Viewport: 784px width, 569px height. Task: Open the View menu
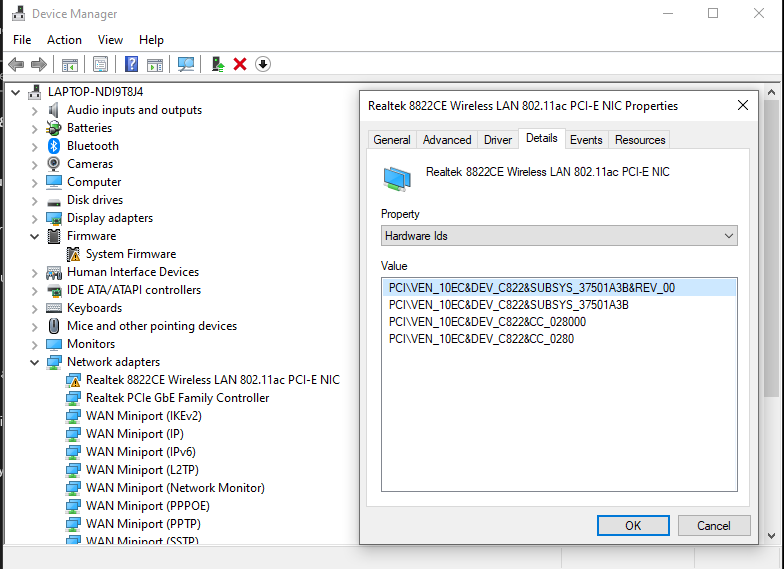click(110, 40)
